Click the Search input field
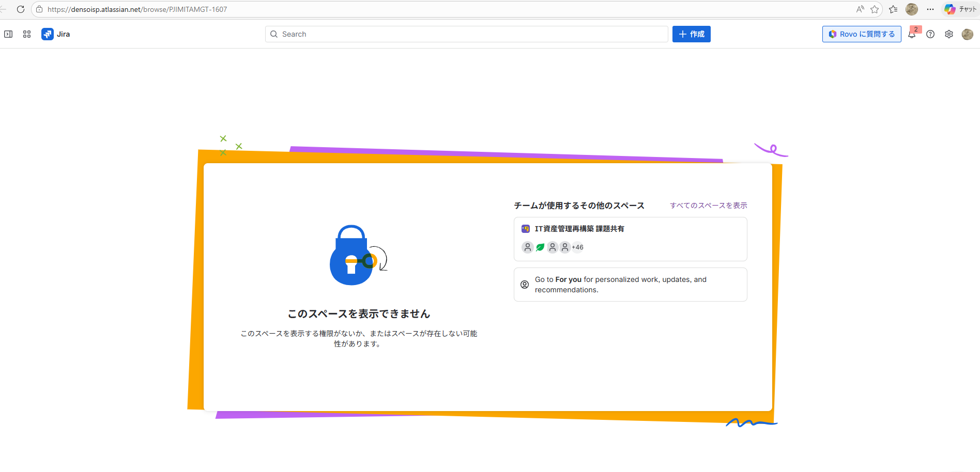The image size is (980, 472). pyautogui.click(x=467, y=34)
